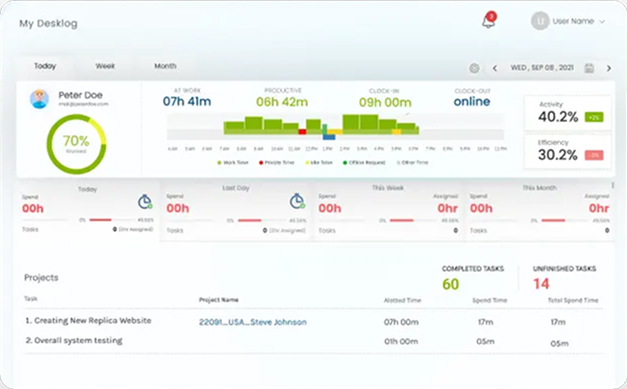Viewport: 627px width, 389px height.
Task: Click the Peter Doe name
Action: click(80, 95)
